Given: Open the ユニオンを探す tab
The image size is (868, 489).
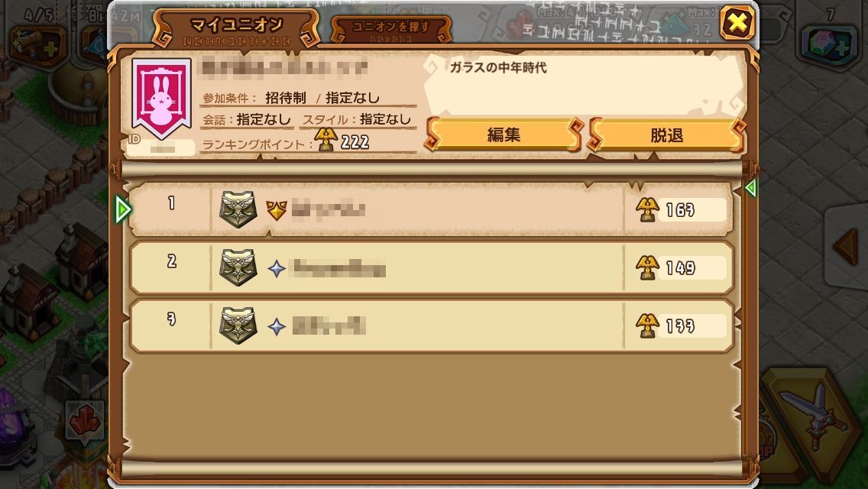Looking at the screenshot, I should 390,29.
